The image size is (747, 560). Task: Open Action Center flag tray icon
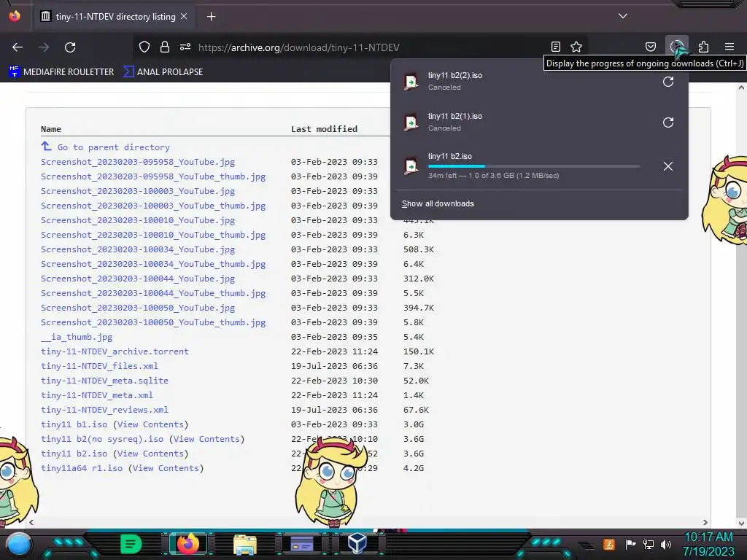(x=630, y=544)
